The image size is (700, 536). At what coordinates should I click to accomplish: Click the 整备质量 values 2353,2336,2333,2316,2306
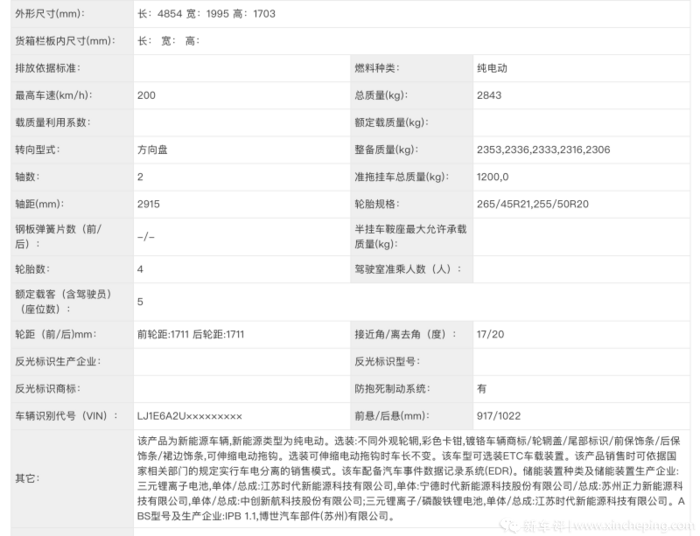pos(543,149)
